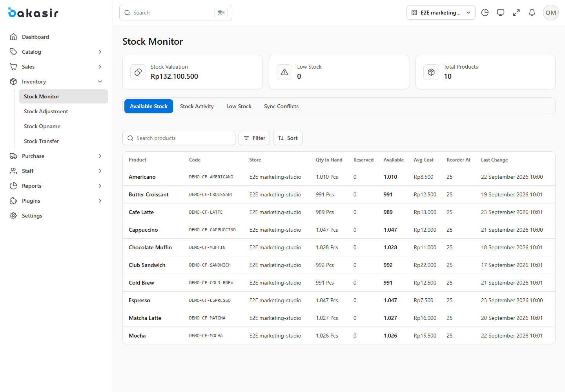Viewport: 565px width, 392px height.
Task: Click the Plugins puzzle icon
Action: click(13, 201)
